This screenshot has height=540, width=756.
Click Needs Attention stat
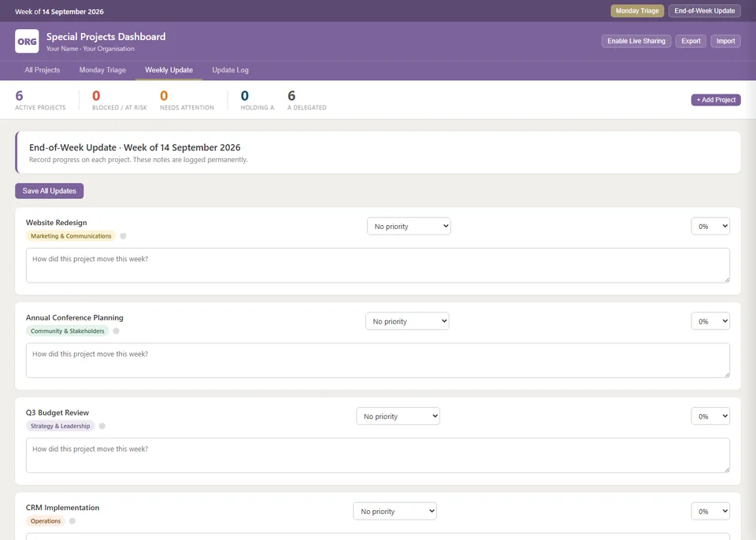[x=187, y=100]
